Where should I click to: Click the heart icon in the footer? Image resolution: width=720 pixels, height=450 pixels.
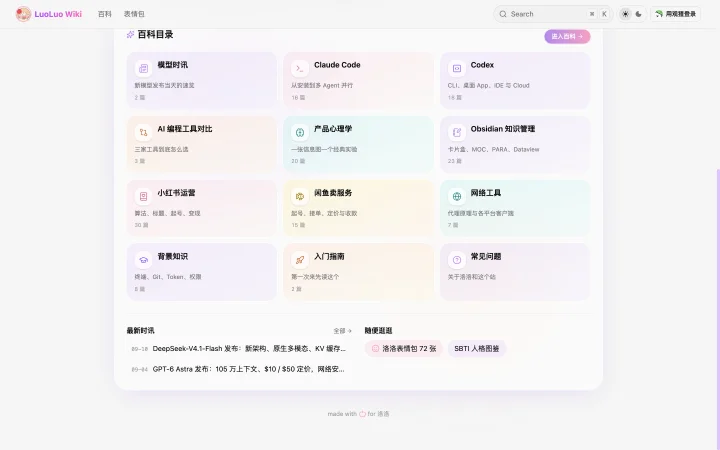[362, 414]
